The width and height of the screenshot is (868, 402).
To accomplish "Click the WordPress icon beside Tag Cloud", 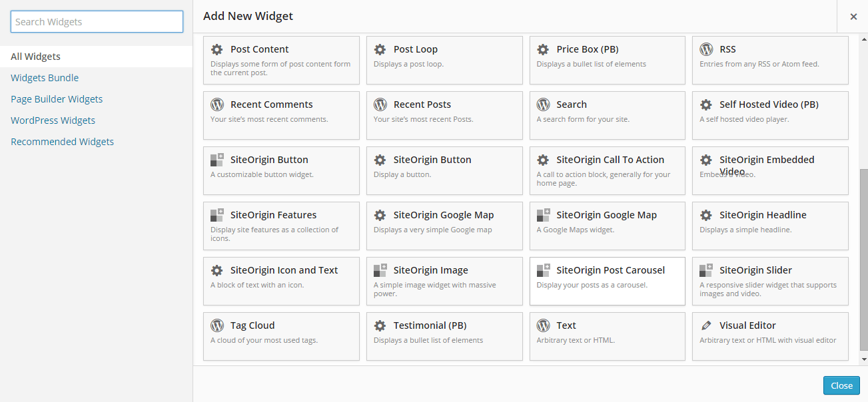I will coord(217,325).
